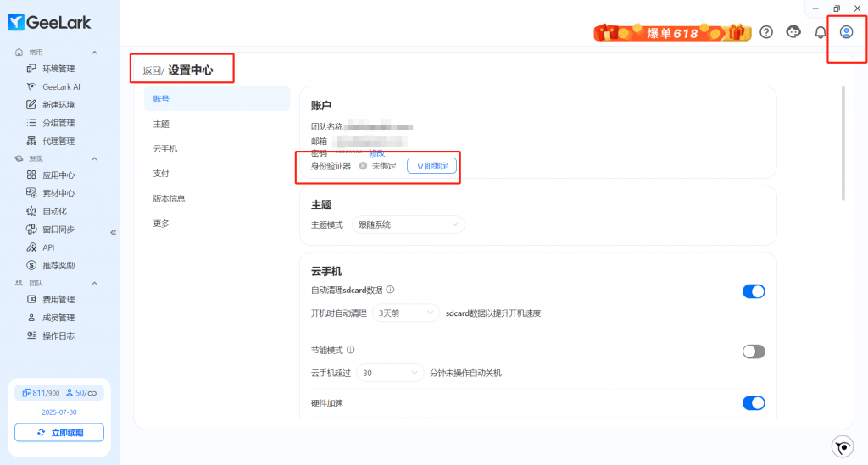Click the customer support robot icon
This screenshot has width=868, height=465.
[x=793, y=32]
